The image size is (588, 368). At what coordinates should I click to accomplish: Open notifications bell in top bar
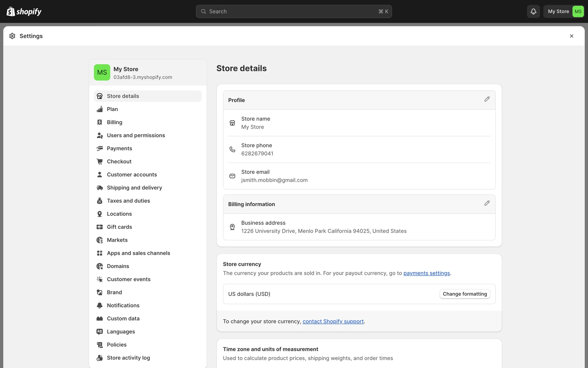coord(533,11)
